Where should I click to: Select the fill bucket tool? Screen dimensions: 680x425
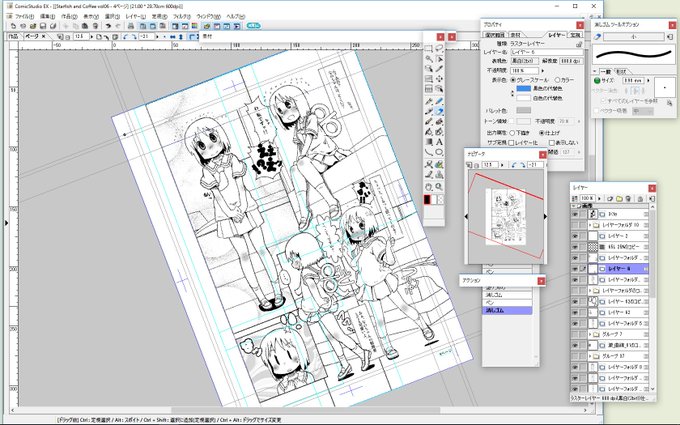428,132
